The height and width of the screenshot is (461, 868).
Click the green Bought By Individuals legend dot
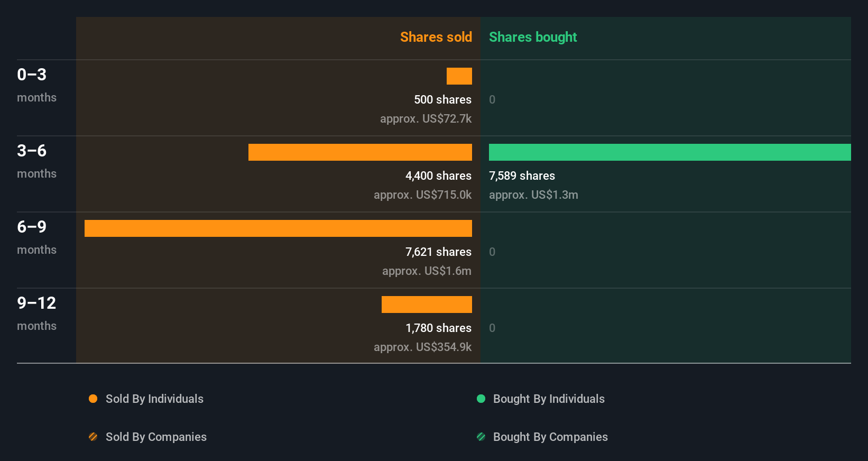coord(481,399)
